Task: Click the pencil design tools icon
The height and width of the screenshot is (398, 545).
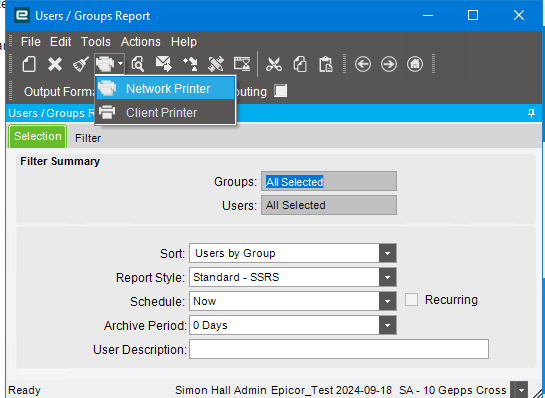Action: (x=215, y=64)
